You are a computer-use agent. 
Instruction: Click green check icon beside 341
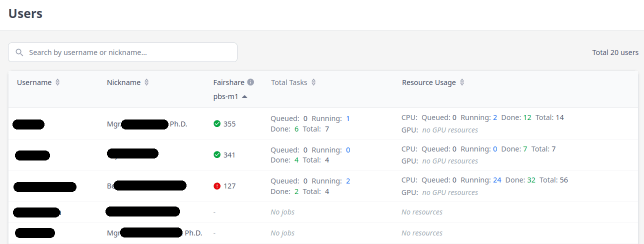pos(217,154)
